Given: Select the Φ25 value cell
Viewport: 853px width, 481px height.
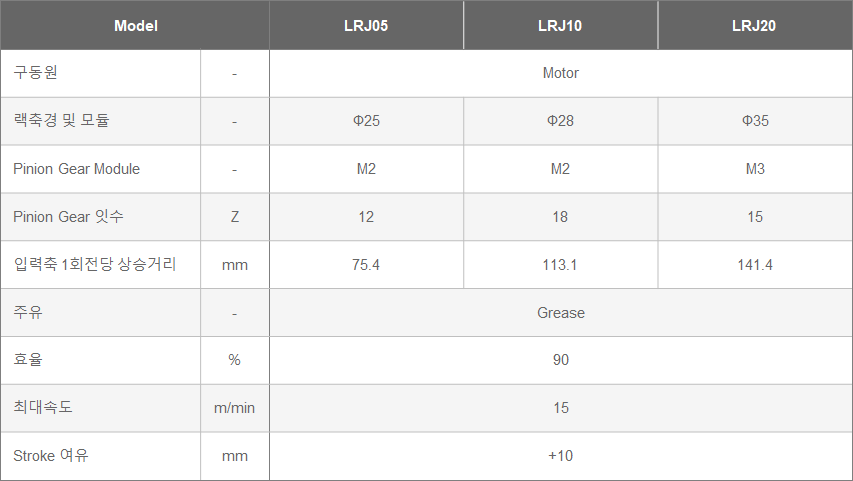Looking at the screenshot, I should 366,121.
